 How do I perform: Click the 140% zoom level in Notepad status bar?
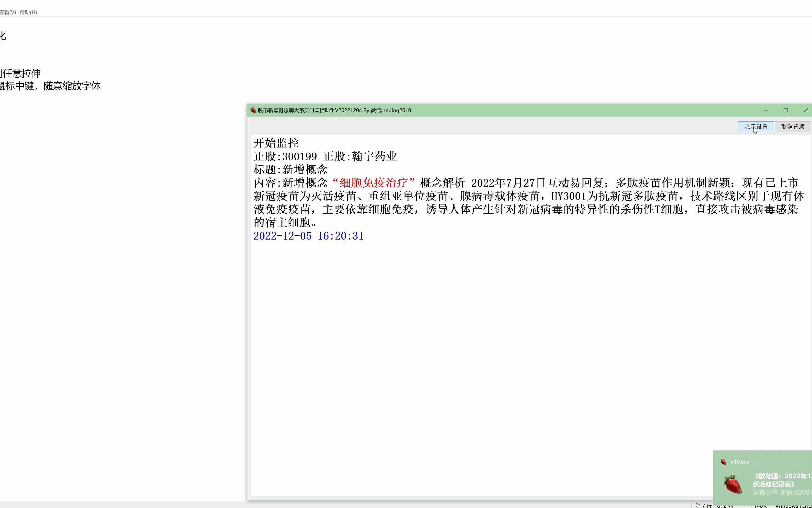click(761, 506)
